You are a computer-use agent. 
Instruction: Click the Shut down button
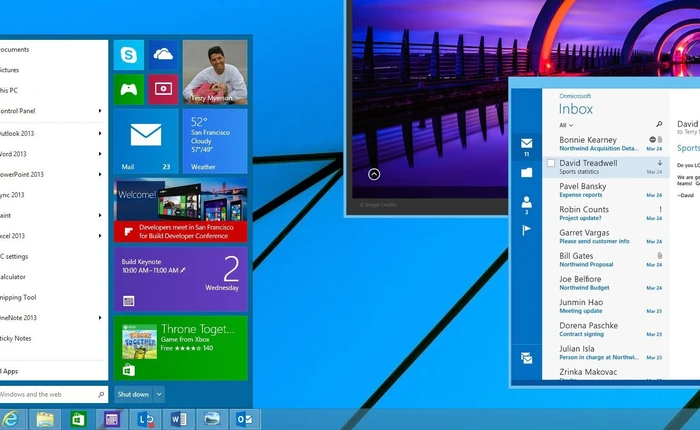133,394
